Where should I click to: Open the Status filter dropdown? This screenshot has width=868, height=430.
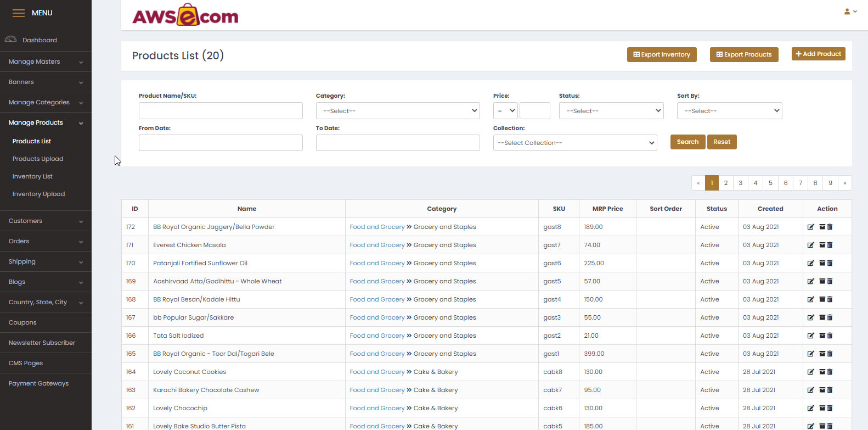(611, 111)
